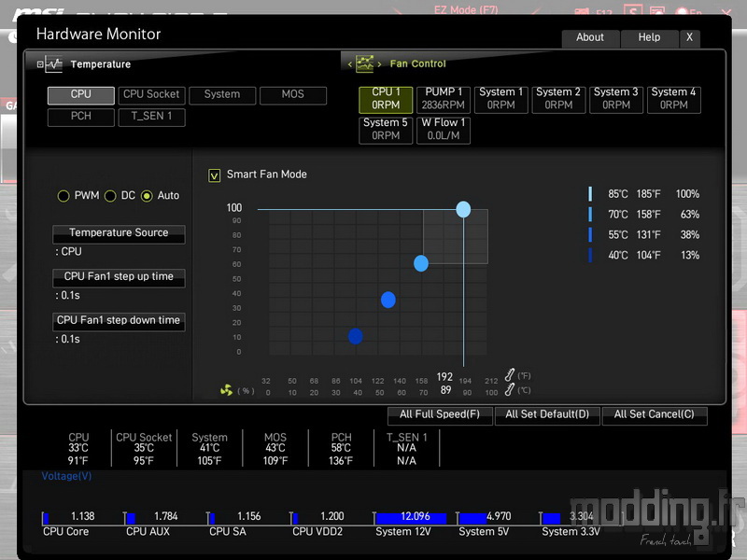Collapse the Temperature section box toggle
This screenshot has width=747, height=560.
point(40,64)
